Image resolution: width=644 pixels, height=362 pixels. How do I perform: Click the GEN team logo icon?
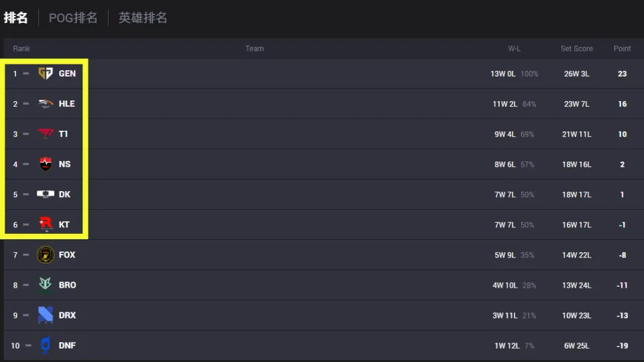[46, 74]
